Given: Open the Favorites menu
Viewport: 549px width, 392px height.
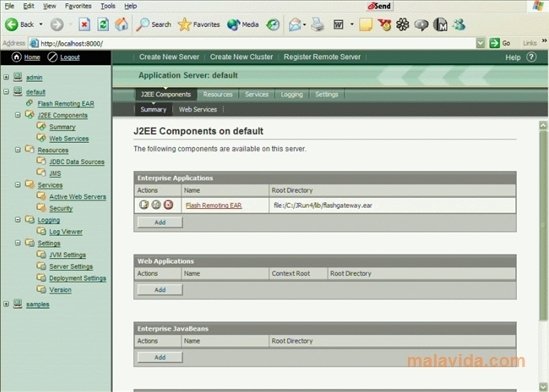Looking at the screenshot, I should click(78, 6).
